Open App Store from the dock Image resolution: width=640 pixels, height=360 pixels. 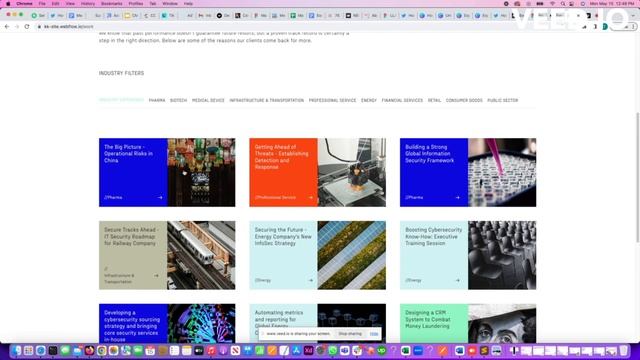click(296, 351)
